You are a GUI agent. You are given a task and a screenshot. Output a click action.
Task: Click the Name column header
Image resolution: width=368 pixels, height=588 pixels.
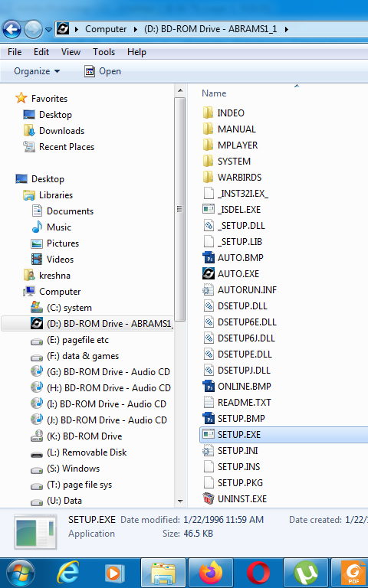point(214,93)
